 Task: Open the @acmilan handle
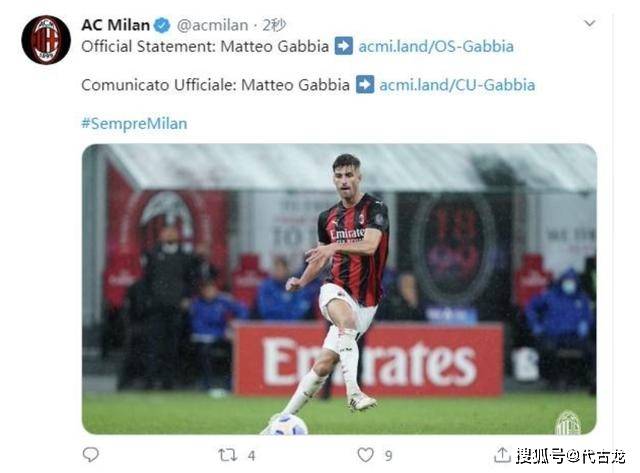[x=212, y=25]
